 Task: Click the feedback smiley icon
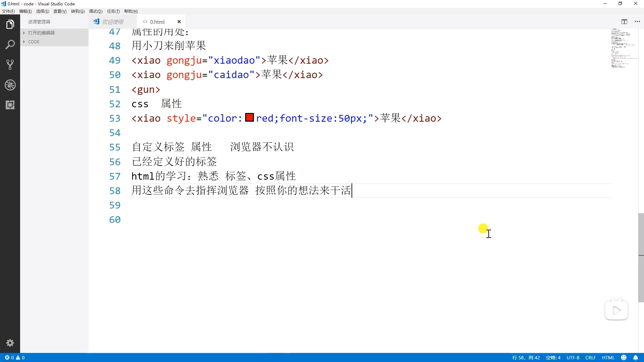point(624,358)
